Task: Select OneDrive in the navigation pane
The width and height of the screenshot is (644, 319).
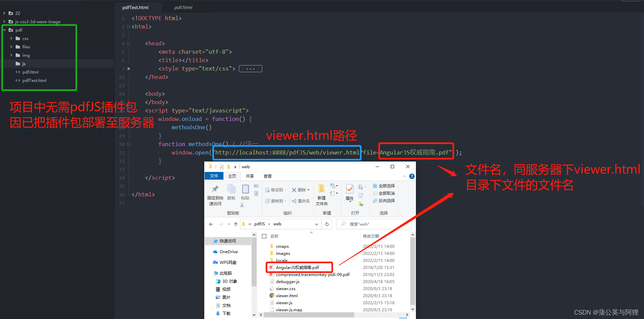Action: pyautogui.click(x=225, y=252)
